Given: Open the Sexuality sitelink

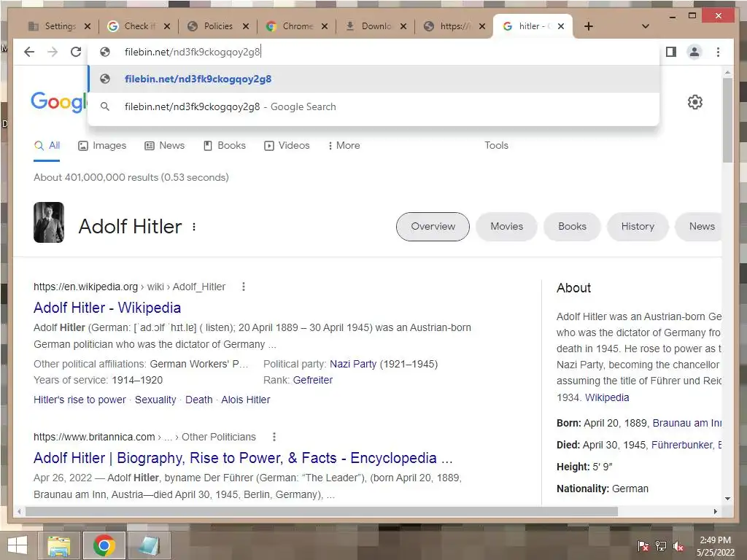Looking at the screenshot, I should (x=155, y=400).
